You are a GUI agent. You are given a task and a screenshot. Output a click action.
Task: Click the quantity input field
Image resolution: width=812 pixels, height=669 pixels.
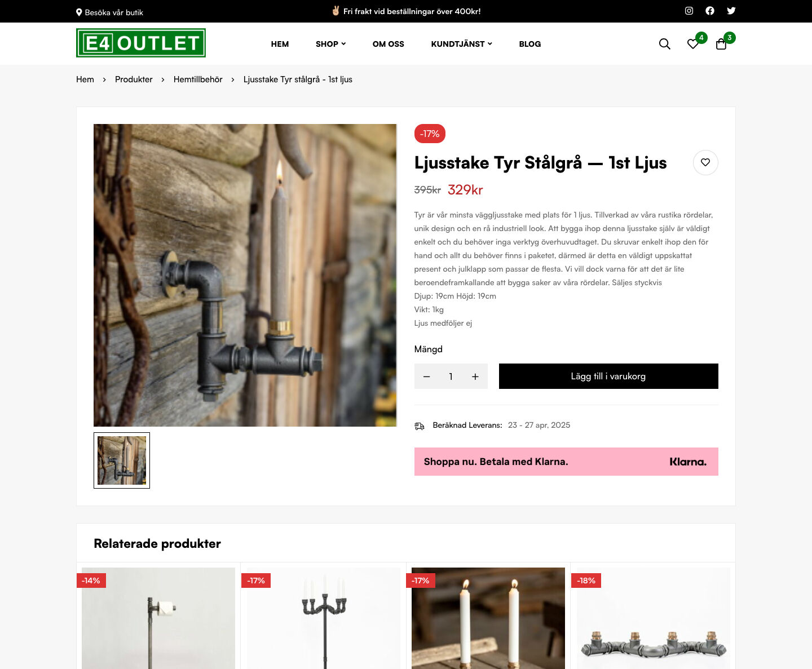[451, 376]
